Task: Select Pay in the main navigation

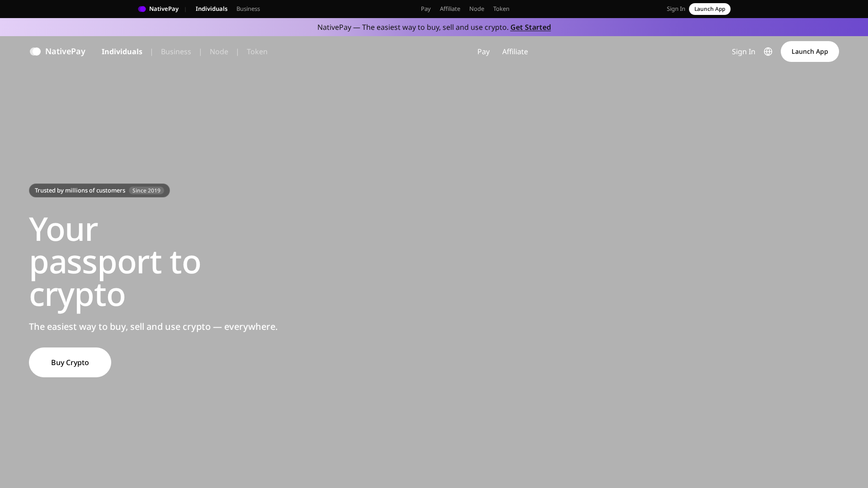Action: coord(483,52)
